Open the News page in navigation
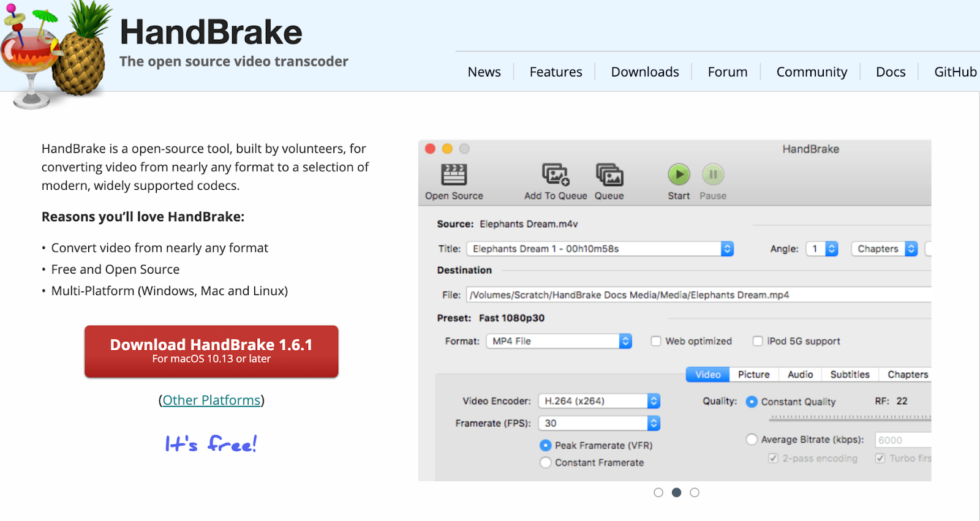Screen dimensions: 980x521 coord(484,72)
